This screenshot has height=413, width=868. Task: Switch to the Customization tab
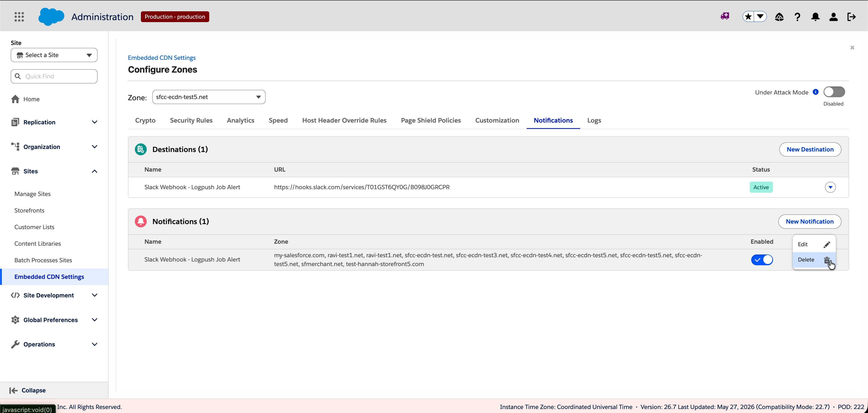click(x=497, y=120)
